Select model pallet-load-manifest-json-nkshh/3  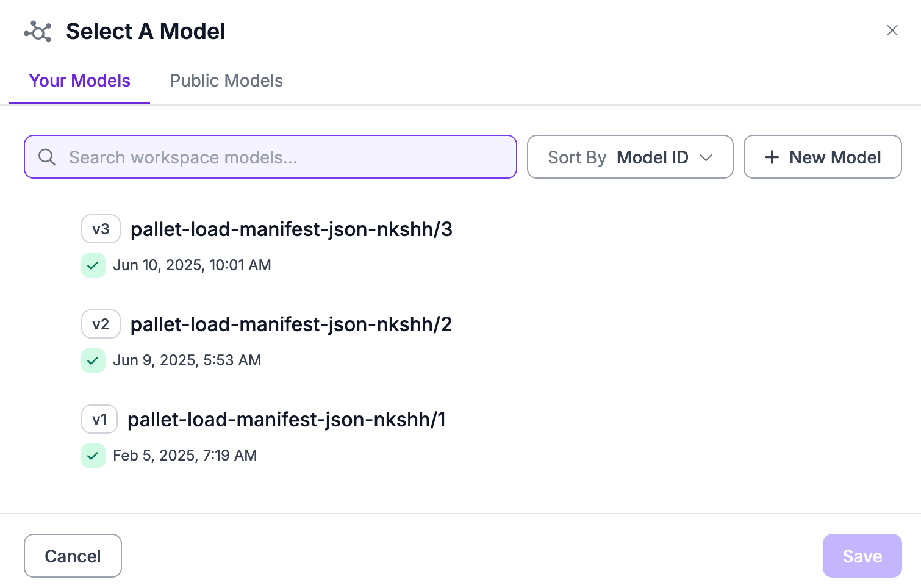pyautogui.click(x=292, y=229)
